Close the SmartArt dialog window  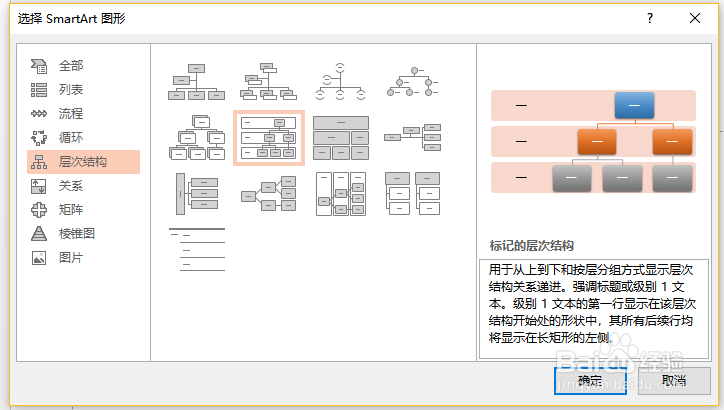694,18
